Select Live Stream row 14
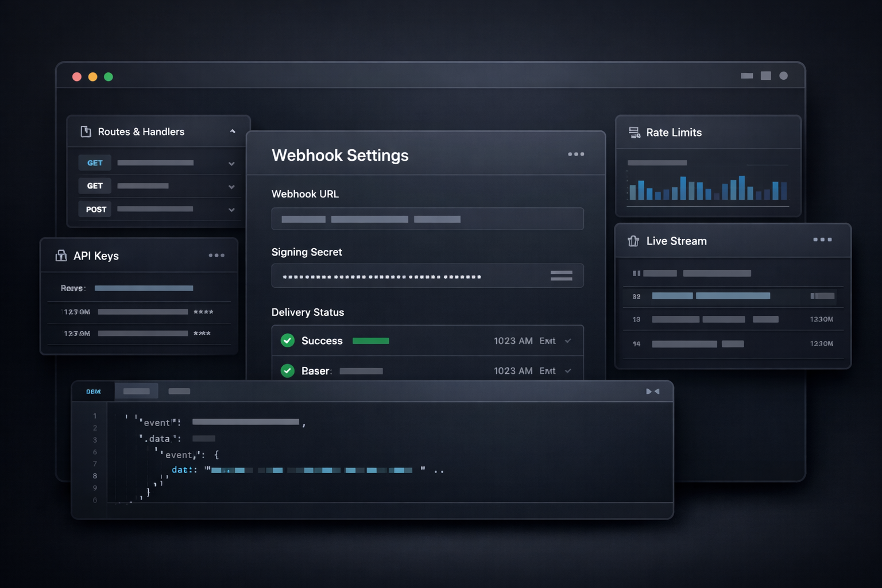The image size is (882, 588). click(733, 344)
